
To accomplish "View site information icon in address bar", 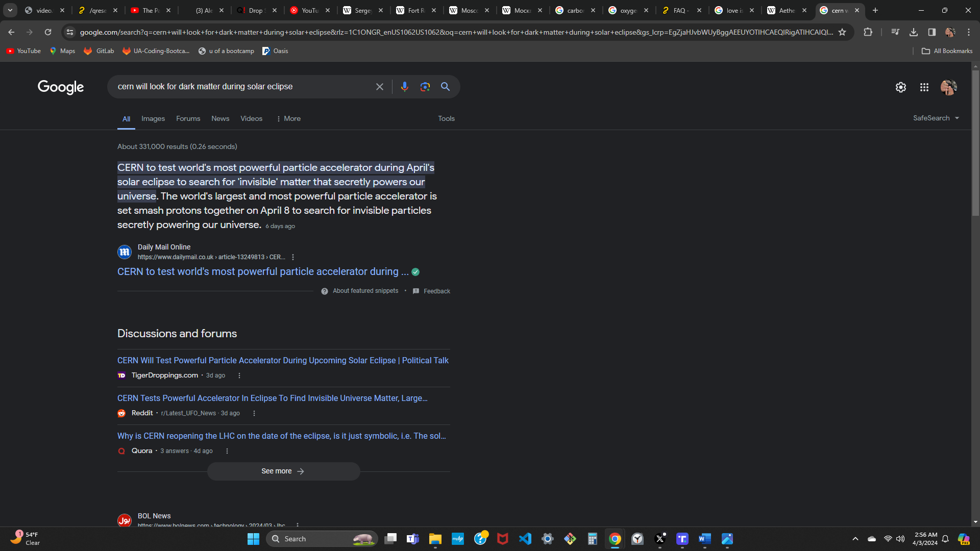I will coord(70,32).
